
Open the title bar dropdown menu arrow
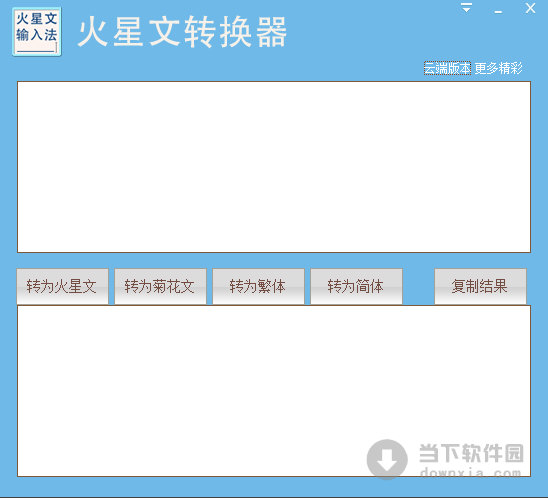(x=466, y=8)
